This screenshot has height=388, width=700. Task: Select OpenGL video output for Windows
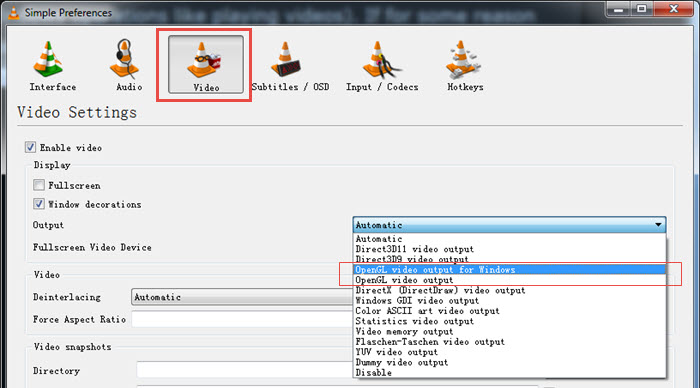[509, 270]
